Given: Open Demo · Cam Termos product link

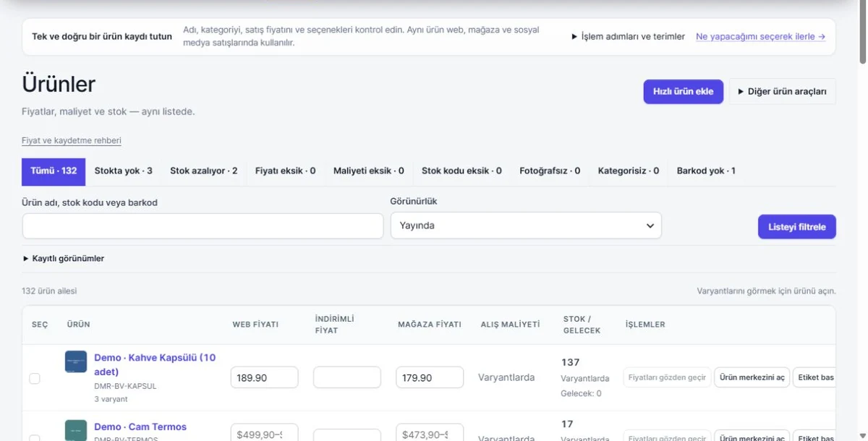Looking at the screenshot, I should pyautogui.click(x=140, y=427).
